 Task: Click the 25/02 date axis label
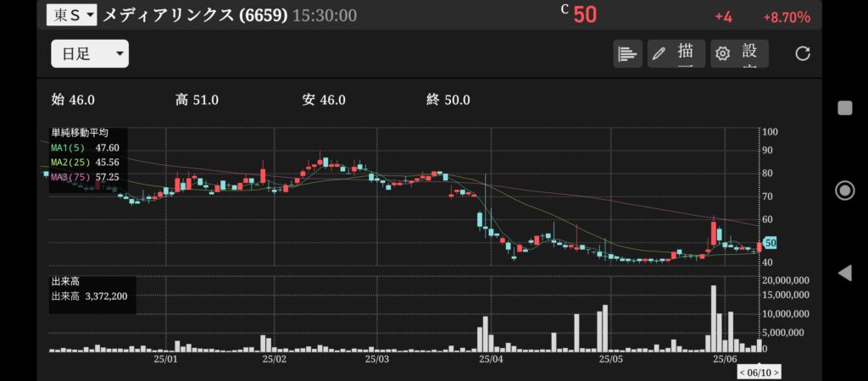(275, 359)
